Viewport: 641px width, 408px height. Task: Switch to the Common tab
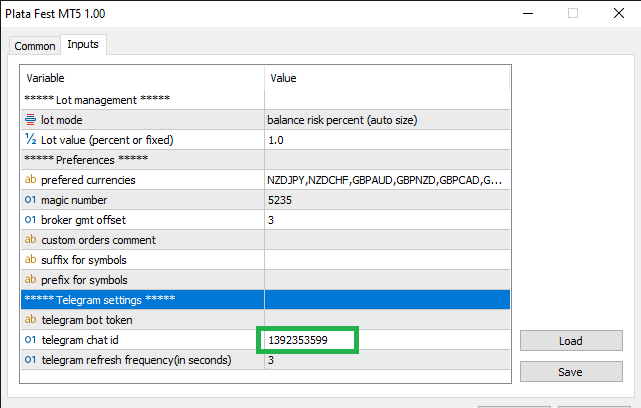[x=35, y=46]
